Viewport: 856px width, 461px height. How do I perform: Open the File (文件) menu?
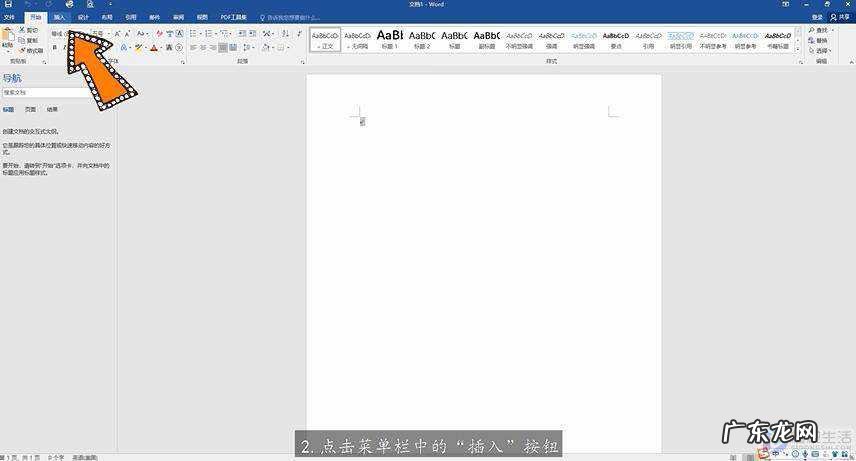9,17
